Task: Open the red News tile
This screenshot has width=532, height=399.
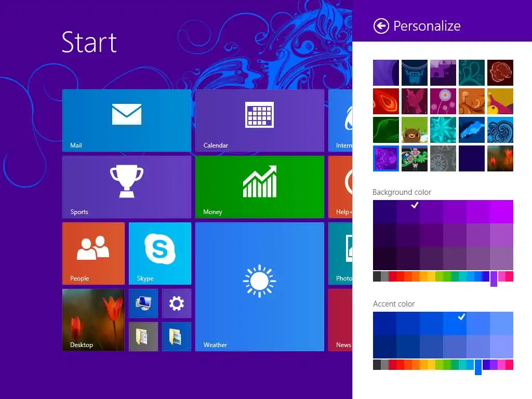Action: pyautogui.click(x=340, y=320)
